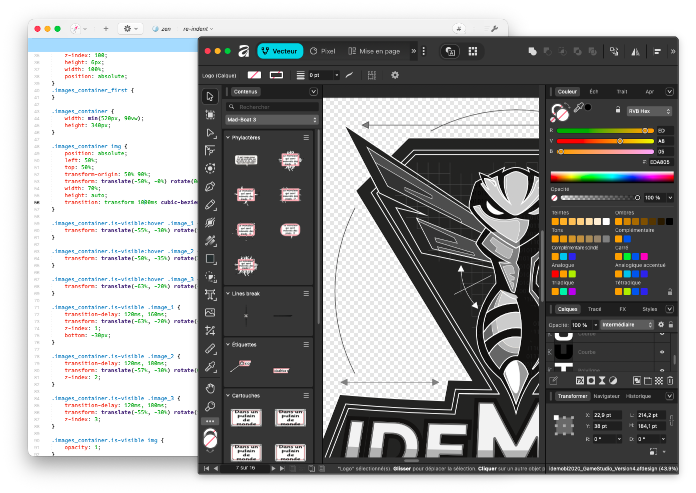The height and width of the screenshot is (493, 696).
Task: Choose the Pencil tool
Action: tap(210, 205)
